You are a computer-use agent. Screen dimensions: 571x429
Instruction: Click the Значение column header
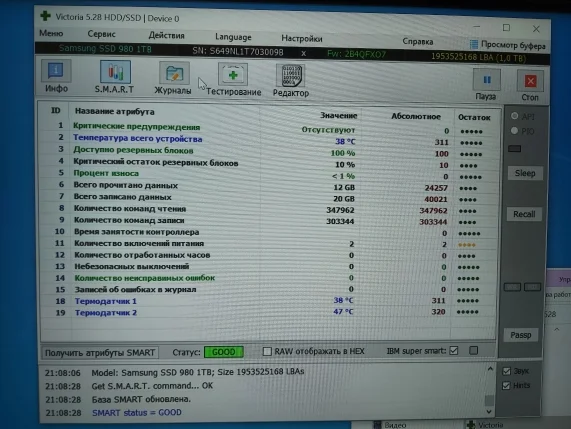pyautogui.click(x=338, y=115)
